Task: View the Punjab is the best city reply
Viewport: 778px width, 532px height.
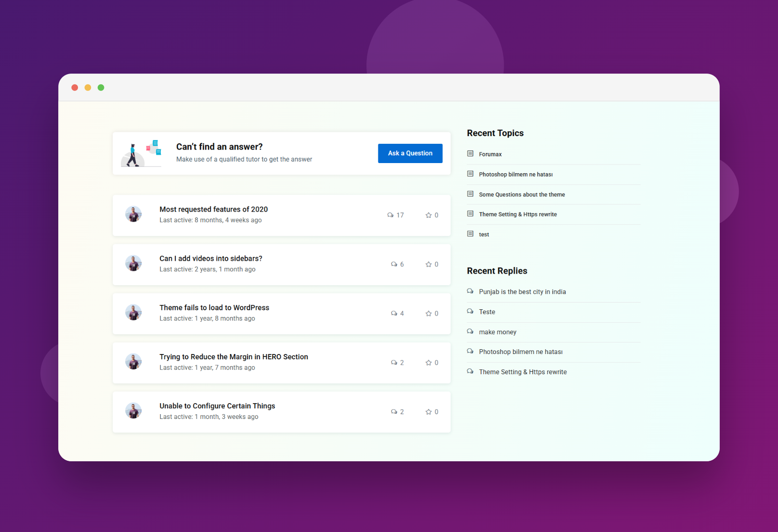Action: tap(522, 291)
